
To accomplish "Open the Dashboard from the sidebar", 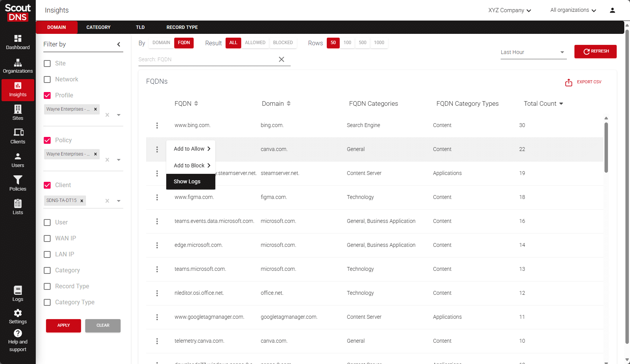I will point(18,42).
